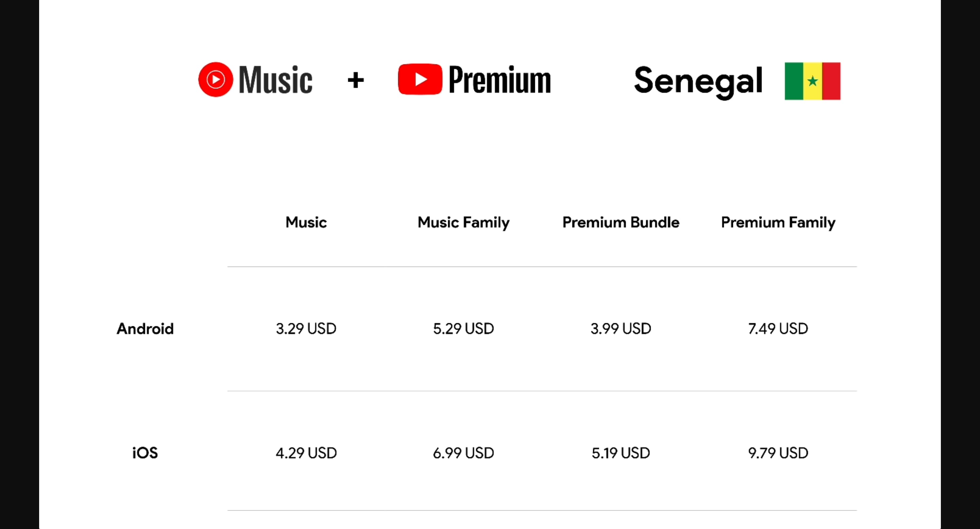This screenshot has height=529, width=980.
Task: Click the "Android" row label
Action: (x=145, y=329)
